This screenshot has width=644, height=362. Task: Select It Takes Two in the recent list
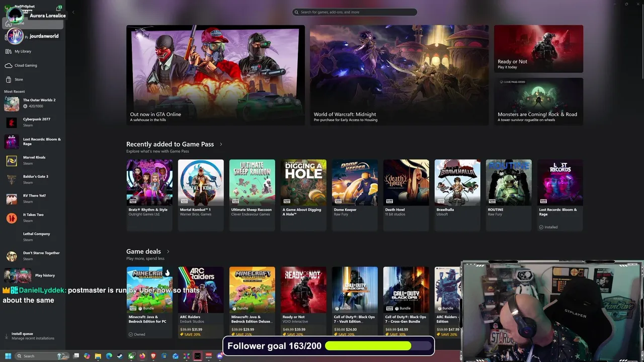coord(33,218)
